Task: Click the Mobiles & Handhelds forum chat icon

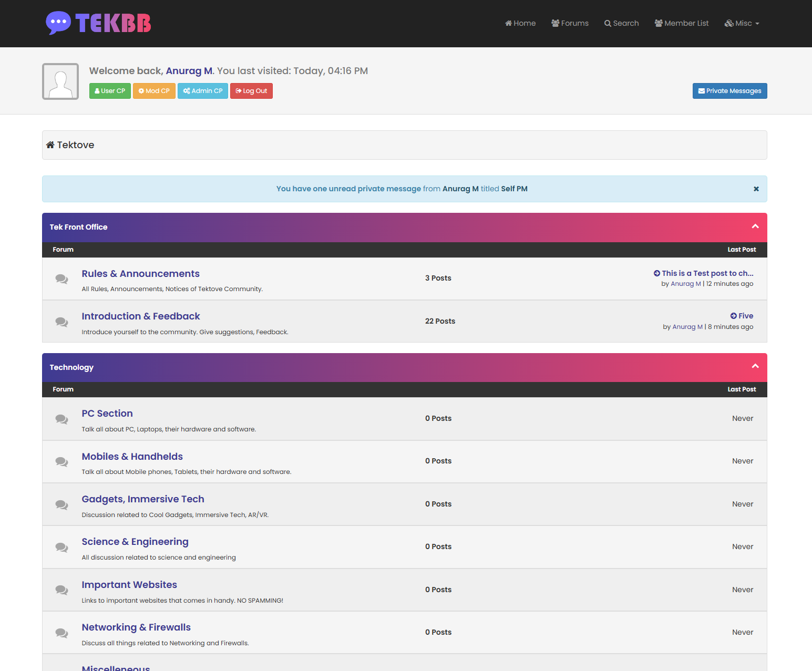Action: point(61,462)
